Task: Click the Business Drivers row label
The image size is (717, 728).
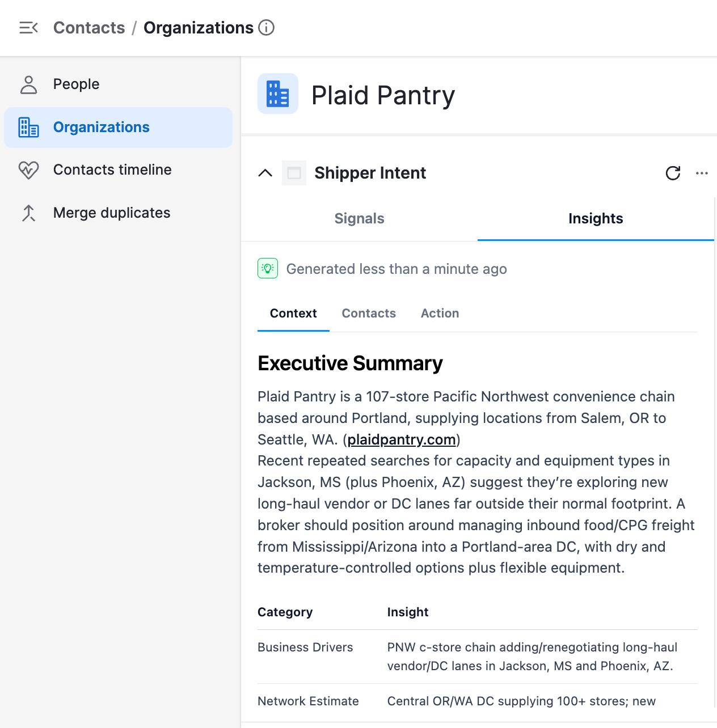Action: point(305,647)
